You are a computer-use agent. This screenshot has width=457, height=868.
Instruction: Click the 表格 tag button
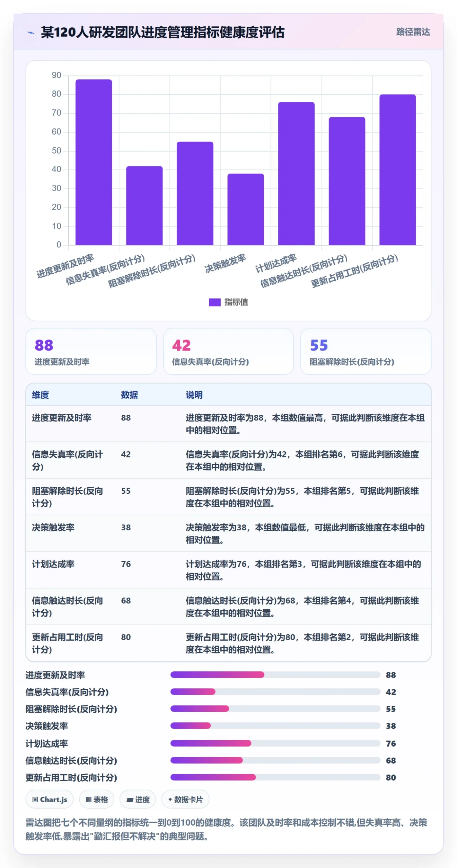[97, 800]
